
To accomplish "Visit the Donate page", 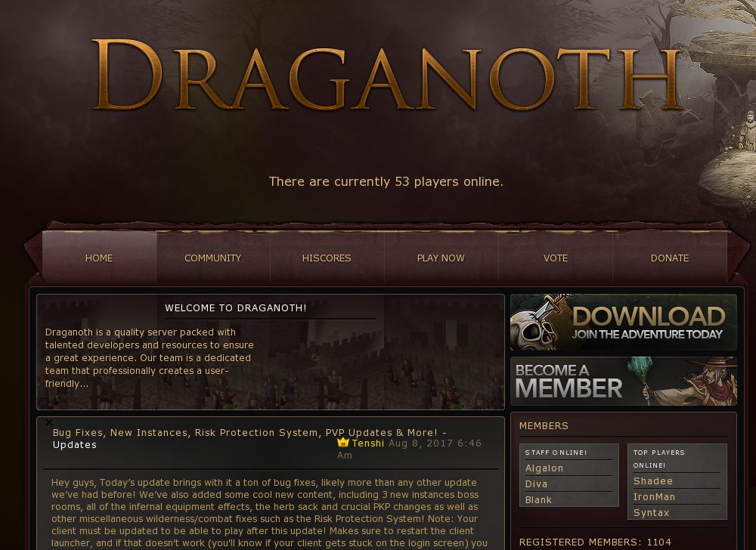I will (670, 258).
